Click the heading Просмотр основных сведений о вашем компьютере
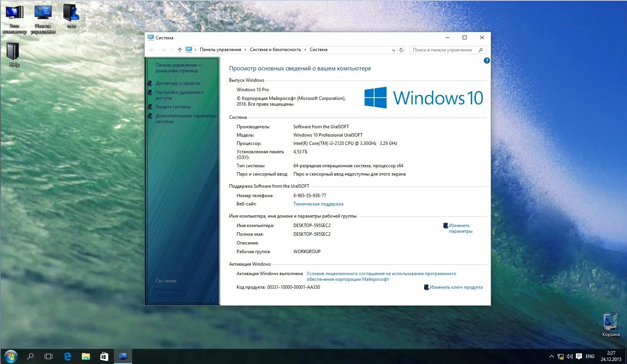The height and width of the screenshot is (364, 627). click(300, 68)
